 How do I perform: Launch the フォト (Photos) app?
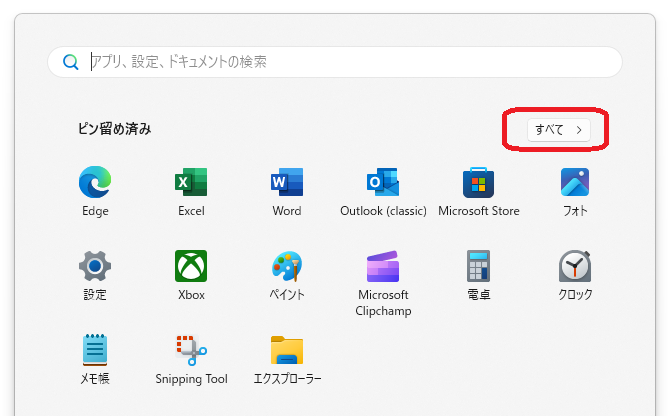click(x=575, y=182)
